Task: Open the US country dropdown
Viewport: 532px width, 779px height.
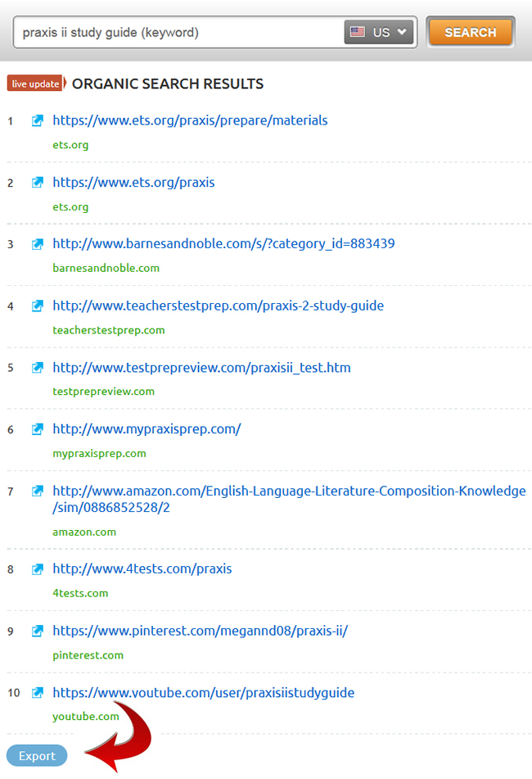Action: tap(379, 32)
